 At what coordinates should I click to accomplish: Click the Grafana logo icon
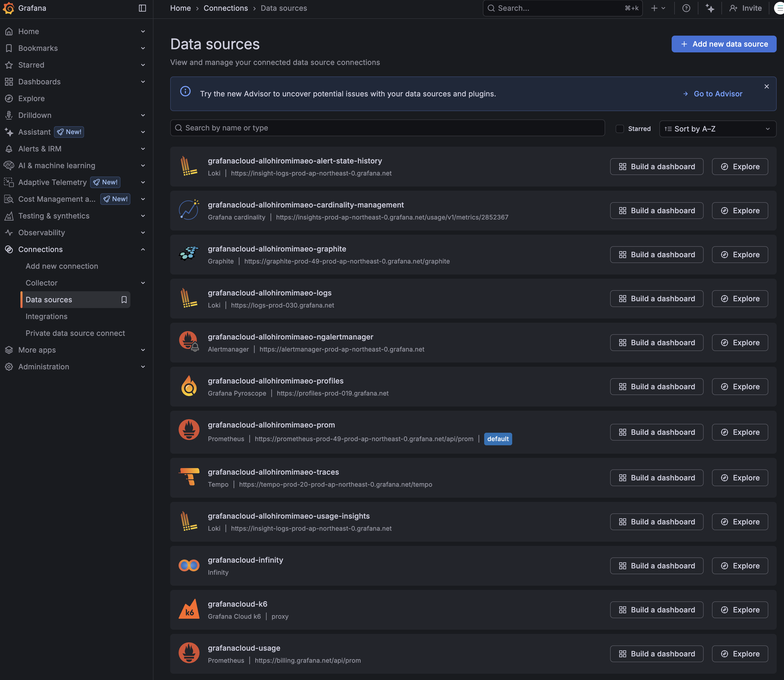pyautogui.click(x=8, y=8)
